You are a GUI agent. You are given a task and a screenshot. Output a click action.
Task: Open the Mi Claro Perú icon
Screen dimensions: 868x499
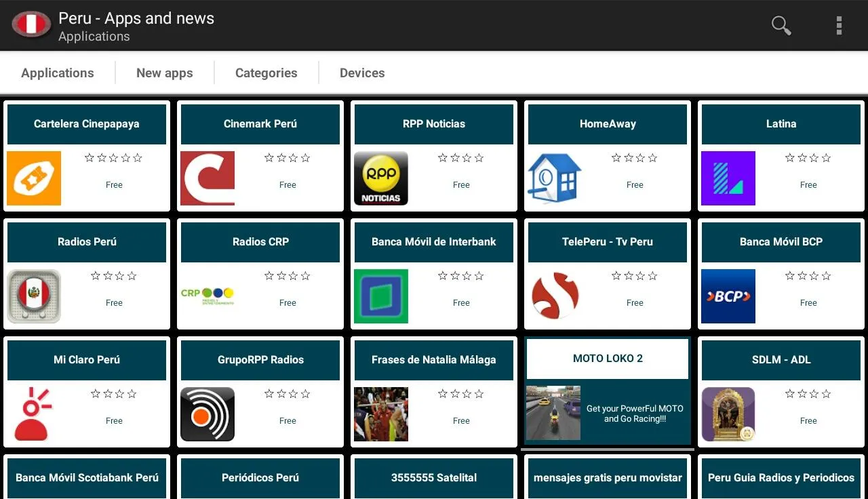[34, 414]
